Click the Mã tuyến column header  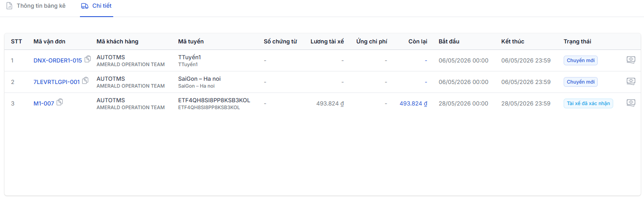(x=191, y=41)
